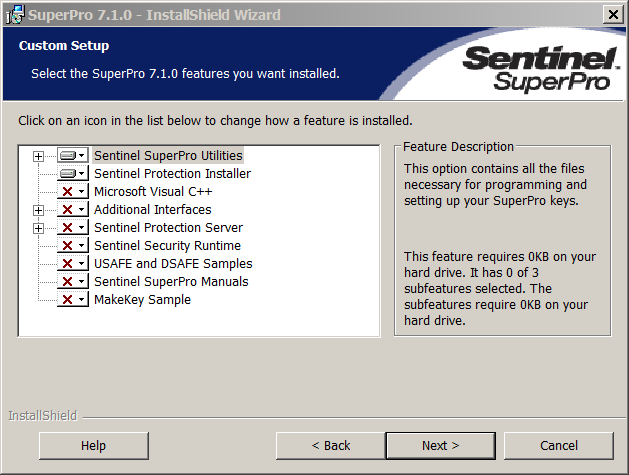The height and width of the screenshot is (475, 629).
Task: Go back with the < Back button
Action: (331, 446)
